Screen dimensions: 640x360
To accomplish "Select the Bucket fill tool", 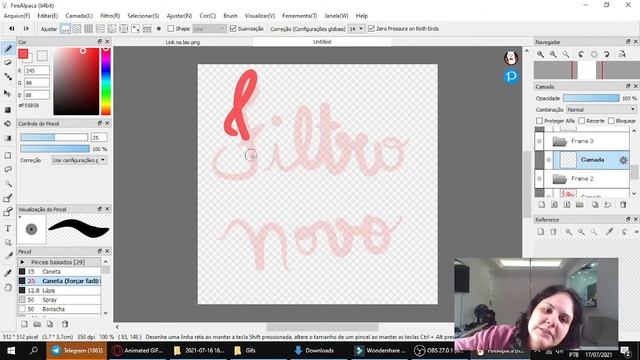I will click(x=8, y=124).
